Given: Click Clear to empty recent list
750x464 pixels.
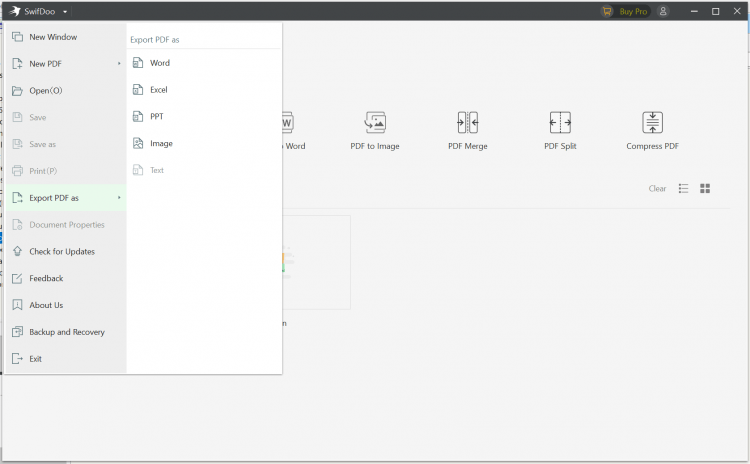Looking at the screenshot, I should (x=657, y=188).
